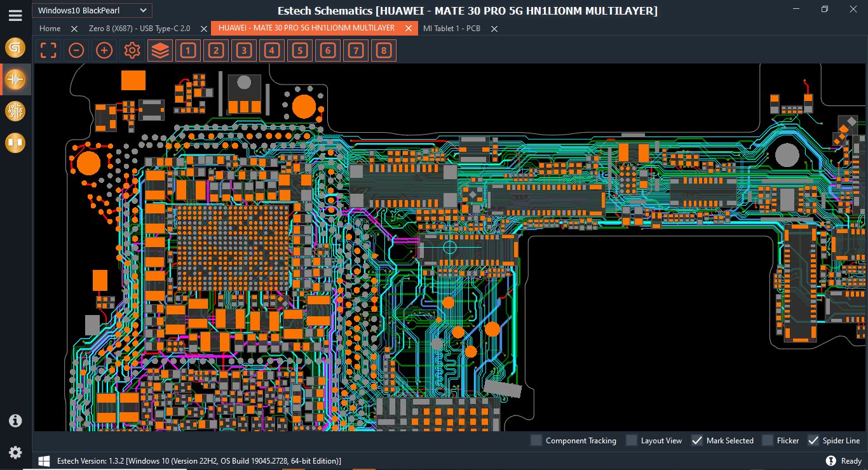Uncheck the Spider Line checkbox

813,440
